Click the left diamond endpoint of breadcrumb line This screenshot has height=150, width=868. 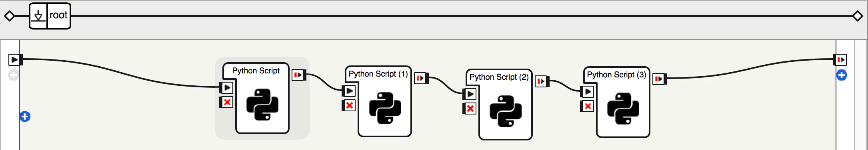(x=10, y=16)
